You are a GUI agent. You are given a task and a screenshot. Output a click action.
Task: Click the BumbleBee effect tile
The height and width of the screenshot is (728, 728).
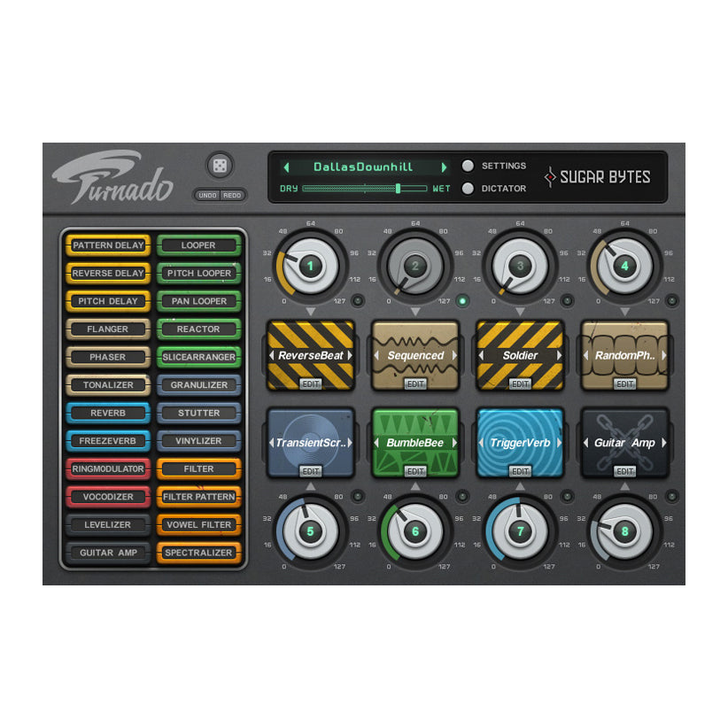[x=414, y=441]
